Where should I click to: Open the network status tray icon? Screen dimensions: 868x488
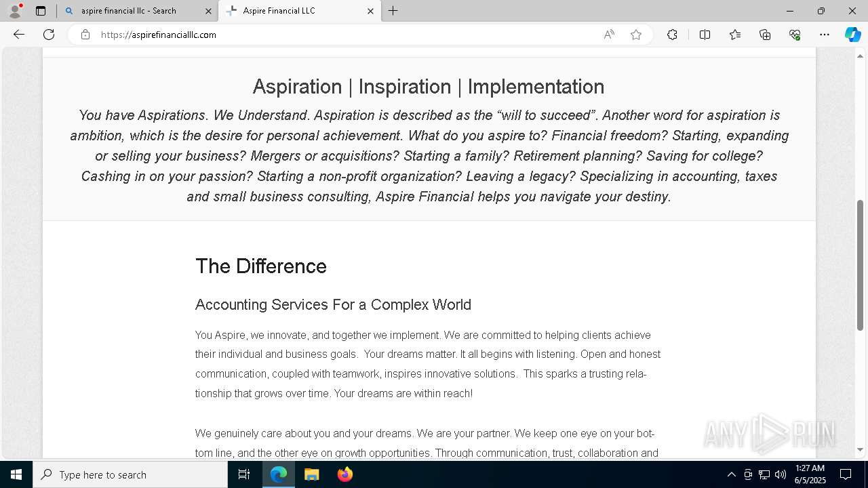click(x=764, y=474)
